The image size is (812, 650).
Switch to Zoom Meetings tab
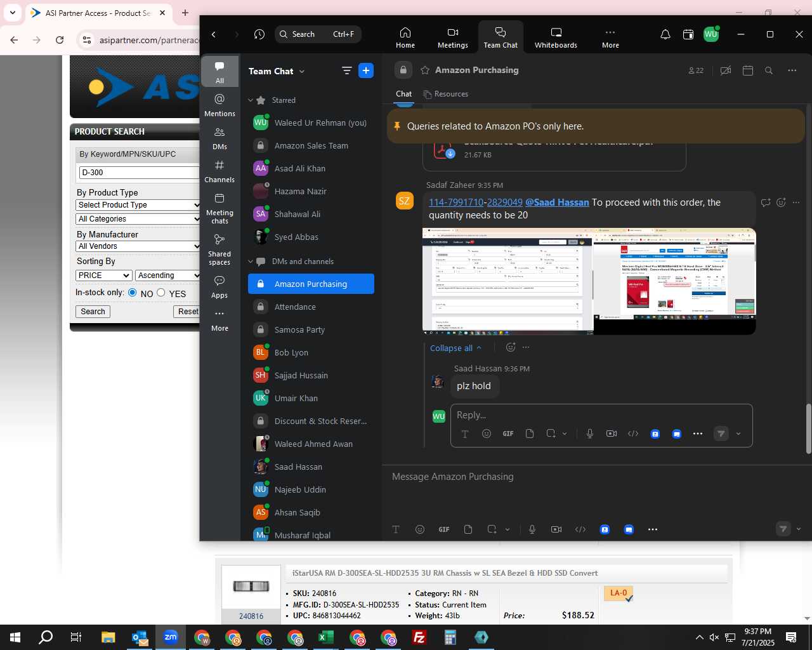[453, 37]
